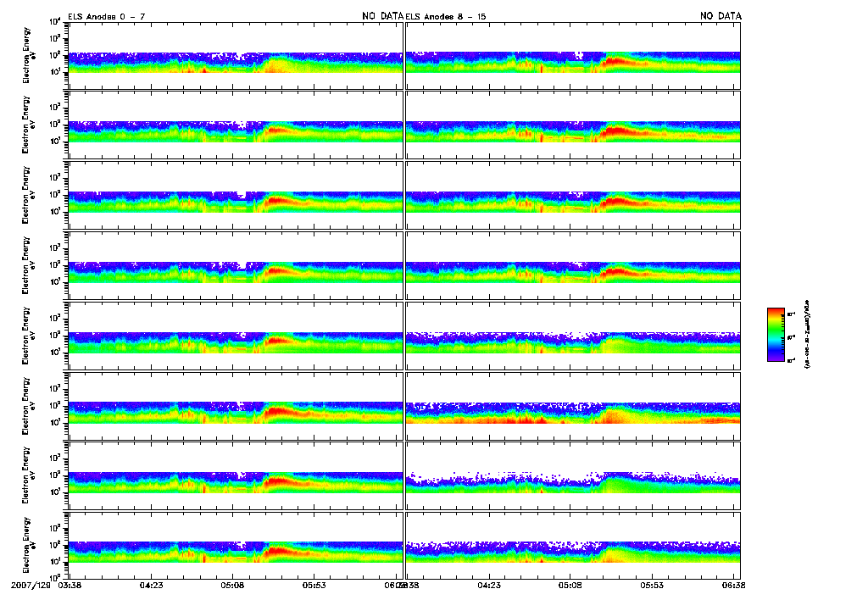Click "05:08" under the Anodes 8-15 column
This screenshot has height=600, width=868.
coord(570,585)
